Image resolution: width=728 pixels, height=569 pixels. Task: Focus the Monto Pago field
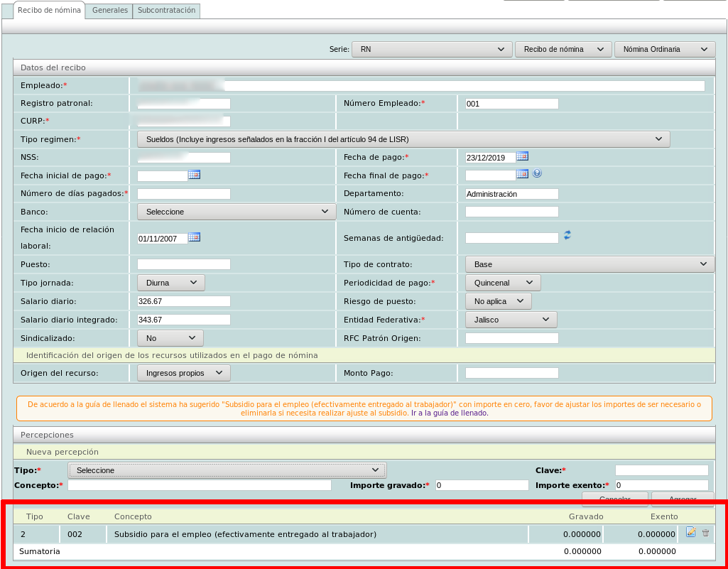(511, 373)
